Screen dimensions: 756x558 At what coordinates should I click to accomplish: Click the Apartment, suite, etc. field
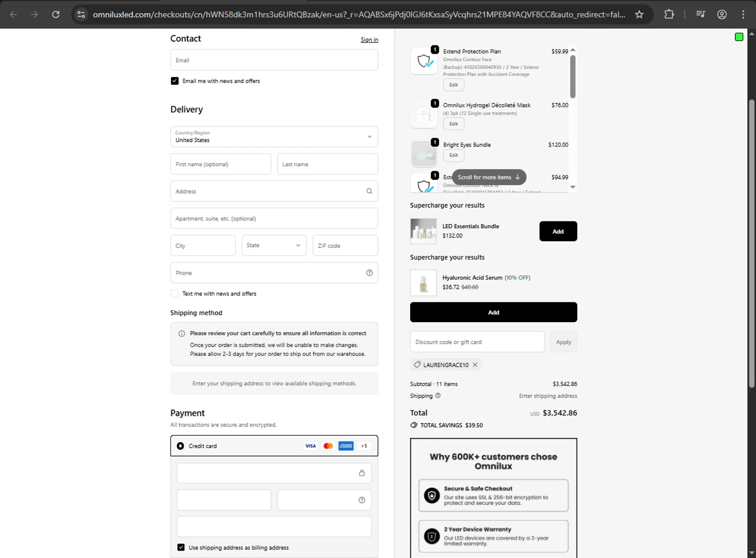click(x=274, y=218)
